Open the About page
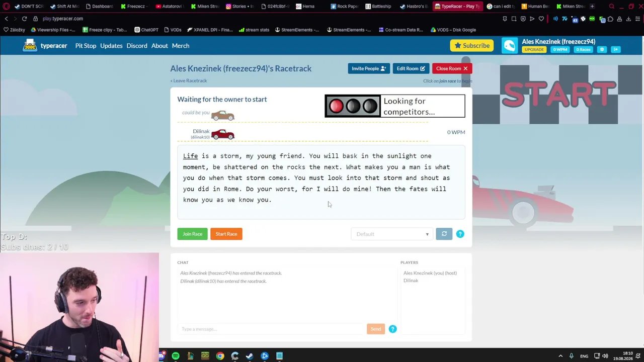 [x=159, y=46]
